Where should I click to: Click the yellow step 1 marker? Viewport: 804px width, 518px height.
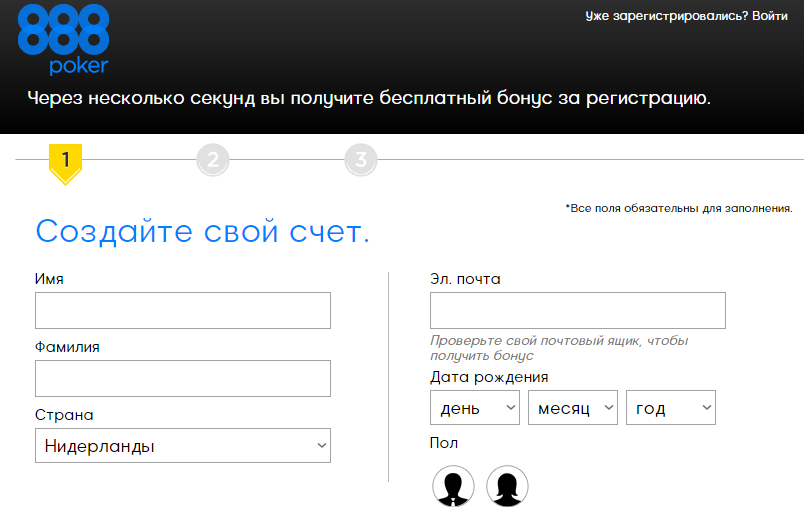65,160
